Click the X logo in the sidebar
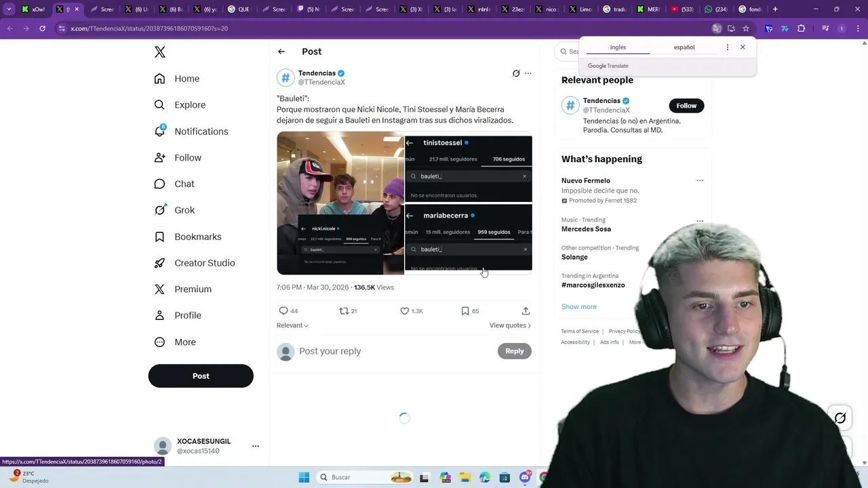 coord(160,52)
